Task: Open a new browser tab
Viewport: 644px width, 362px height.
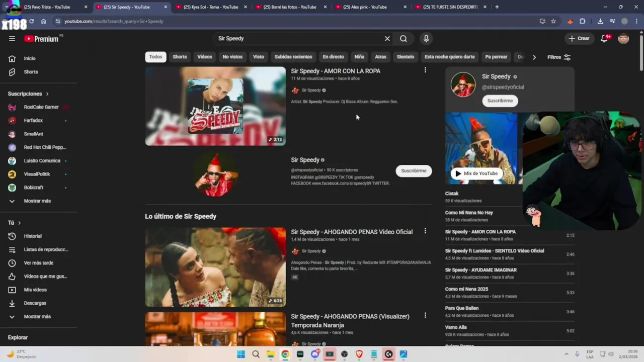Action: (x=497, y=7)
